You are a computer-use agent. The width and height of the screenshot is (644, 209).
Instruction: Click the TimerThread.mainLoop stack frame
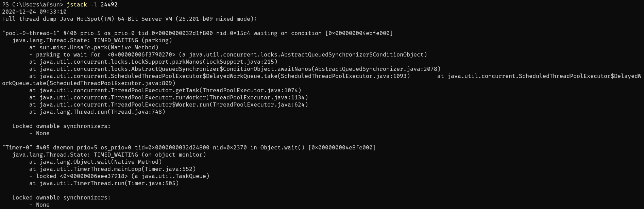[113, 169]
